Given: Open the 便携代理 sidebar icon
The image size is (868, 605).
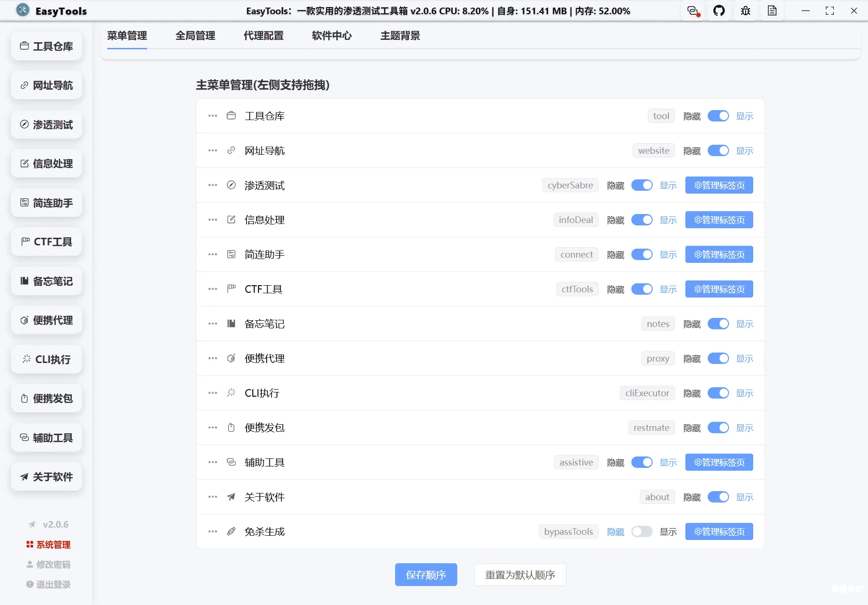Looking at the screenshot, I should [25, 320].
